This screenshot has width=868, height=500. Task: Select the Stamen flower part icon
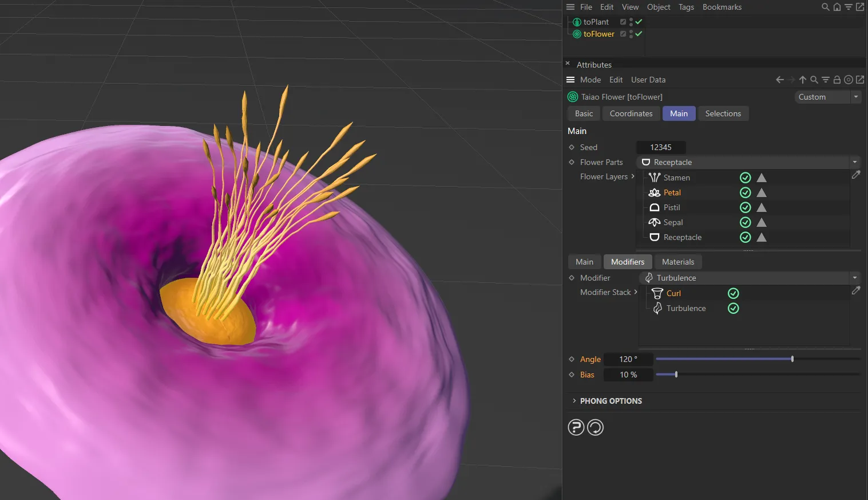[654, 178]
